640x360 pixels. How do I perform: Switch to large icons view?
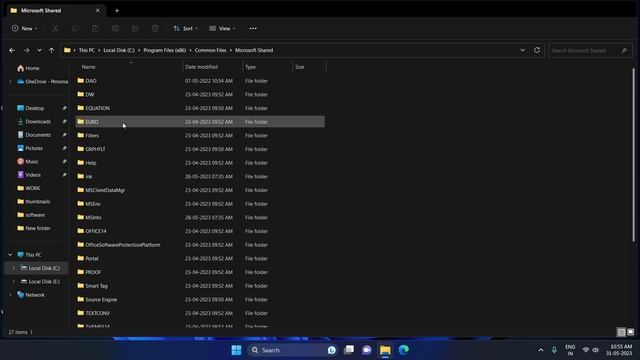[x=631, y=332]
